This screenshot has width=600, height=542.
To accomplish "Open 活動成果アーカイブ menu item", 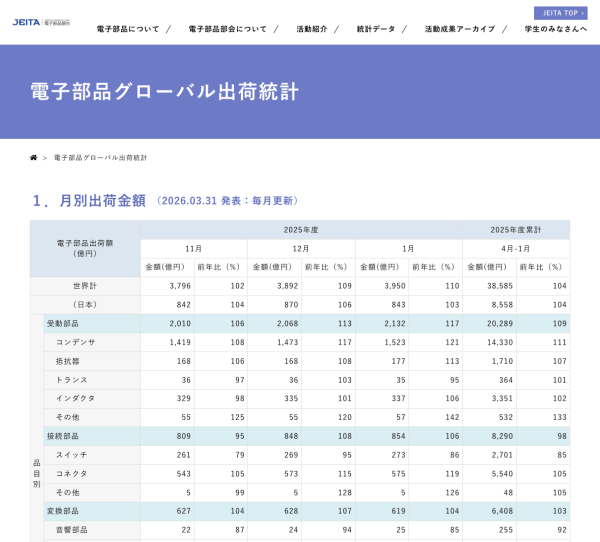I will coord(460,29).
